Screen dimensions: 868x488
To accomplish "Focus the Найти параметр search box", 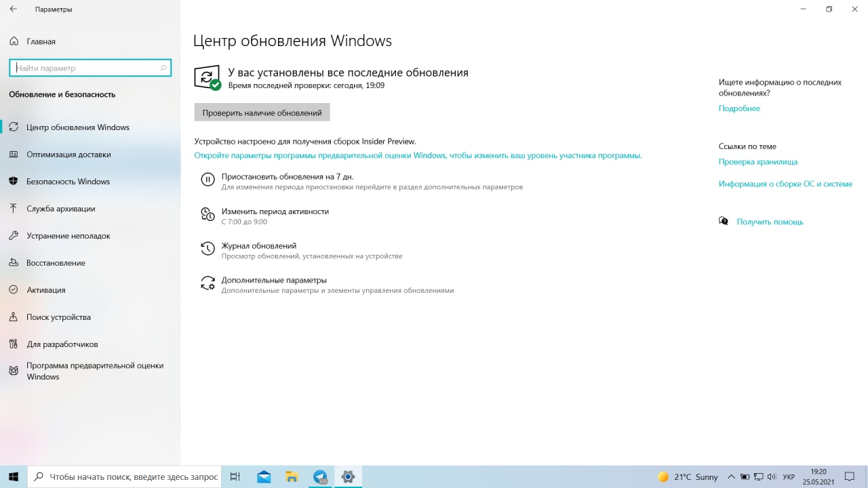I will tap(90, 68).
